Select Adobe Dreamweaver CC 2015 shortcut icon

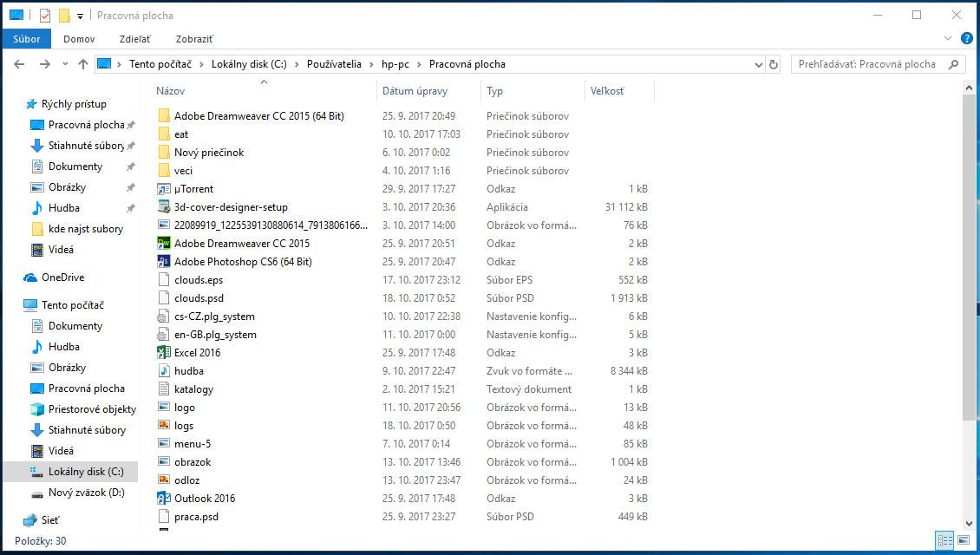[x=164, y=243]
